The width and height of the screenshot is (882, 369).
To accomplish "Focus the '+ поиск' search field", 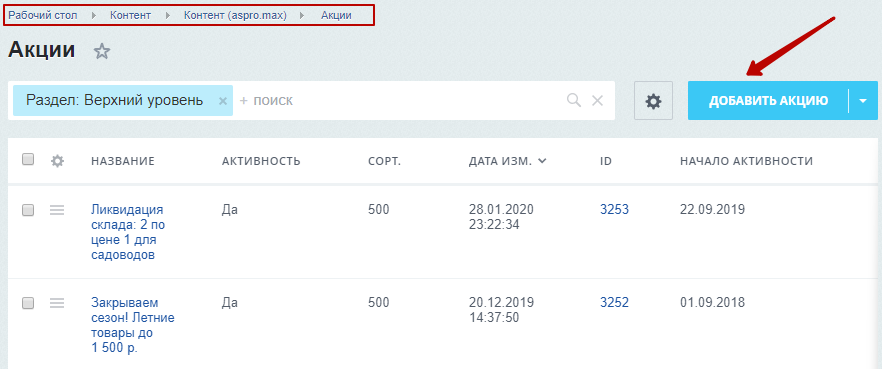I will tap(399, 101).
